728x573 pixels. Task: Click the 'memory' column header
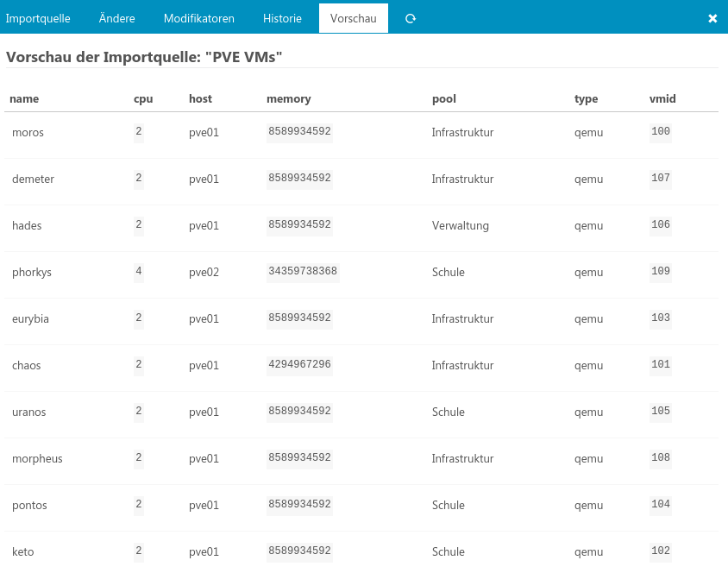click(288, 99)
